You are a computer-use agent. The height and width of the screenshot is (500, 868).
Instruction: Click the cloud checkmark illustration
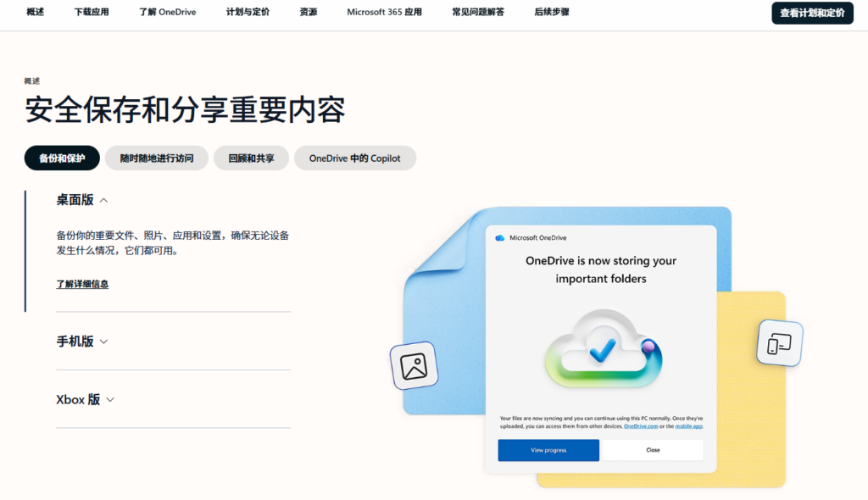tap(603, 349)
